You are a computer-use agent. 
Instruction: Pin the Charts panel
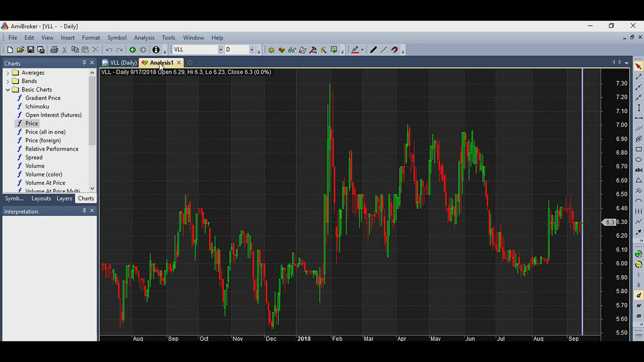(x=84, y=63)
